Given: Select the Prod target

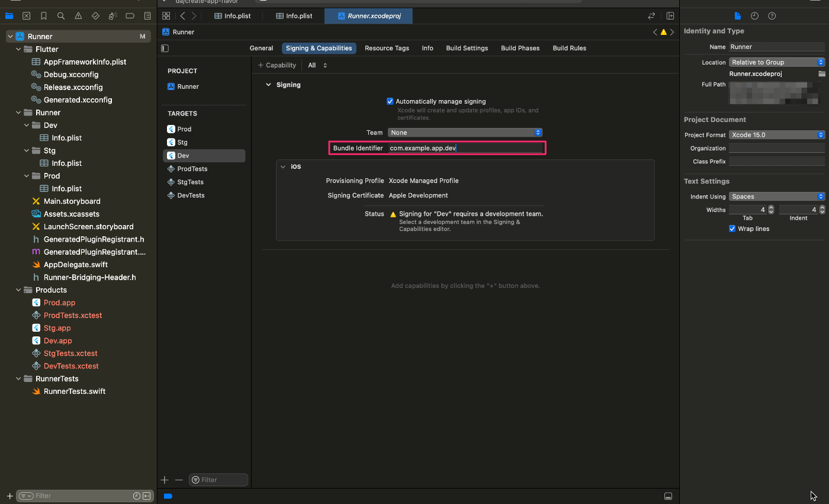Looking at the screenshot, I should (204, 129).
